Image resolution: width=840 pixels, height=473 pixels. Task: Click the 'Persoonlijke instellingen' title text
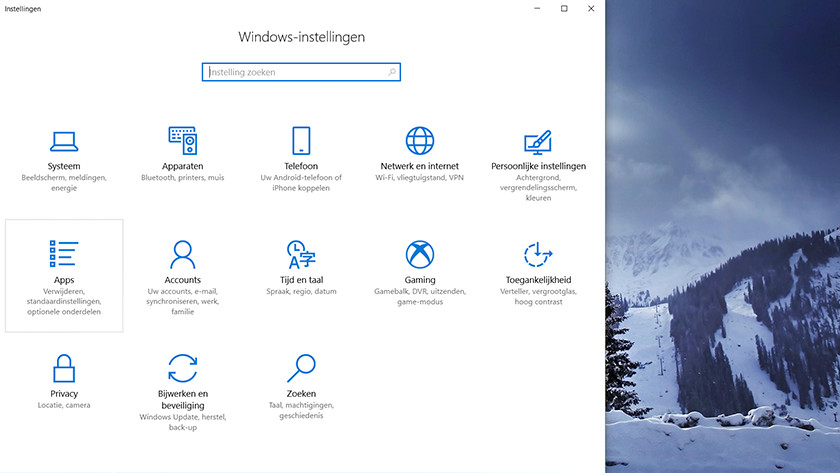click(x=538, y=166)
